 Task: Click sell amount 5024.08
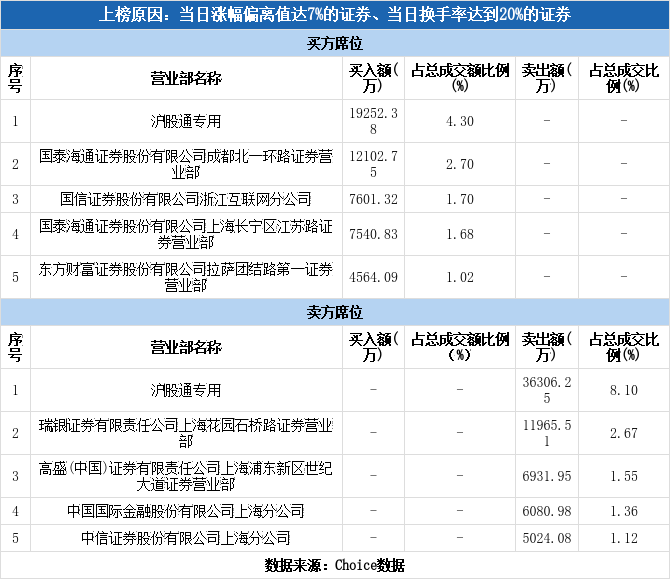547,538
